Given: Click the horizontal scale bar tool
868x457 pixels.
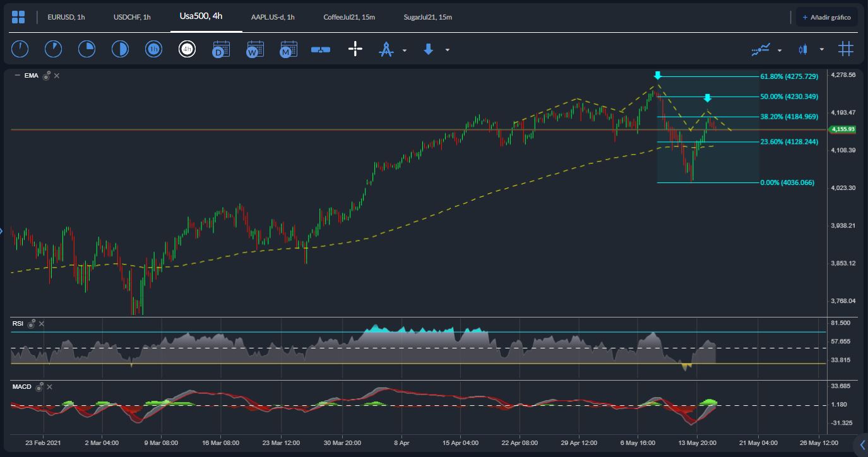Looking at the screenshot, I should [321, 49].
